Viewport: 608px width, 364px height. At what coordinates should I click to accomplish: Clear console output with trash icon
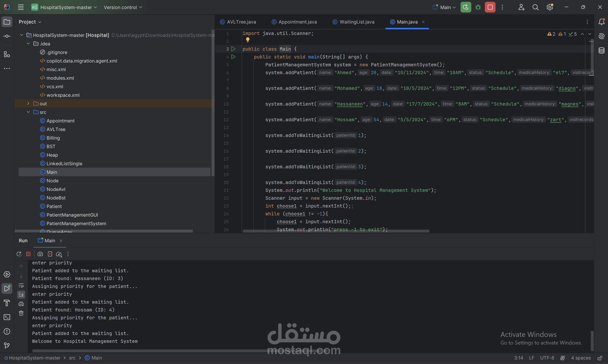click(21, 313)
